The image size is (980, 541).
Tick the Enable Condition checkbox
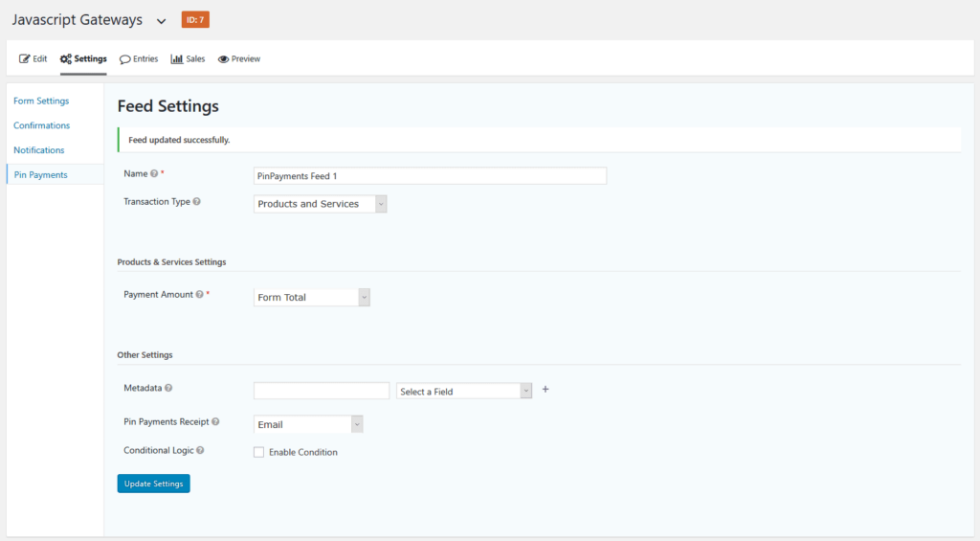point(258,452)
